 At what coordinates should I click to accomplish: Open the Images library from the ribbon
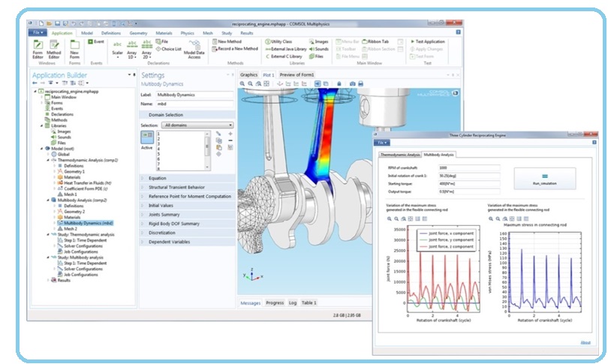319,41
